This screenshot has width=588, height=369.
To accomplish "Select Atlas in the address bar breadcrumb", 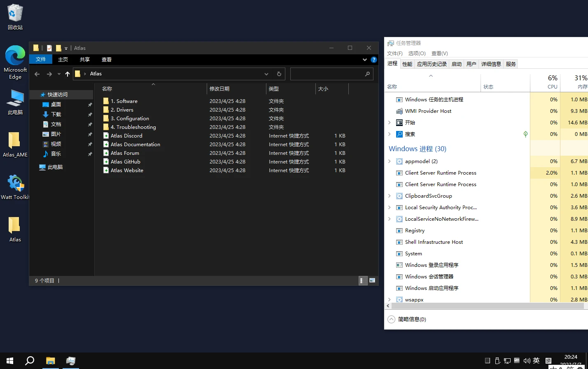I will [96, 74].
